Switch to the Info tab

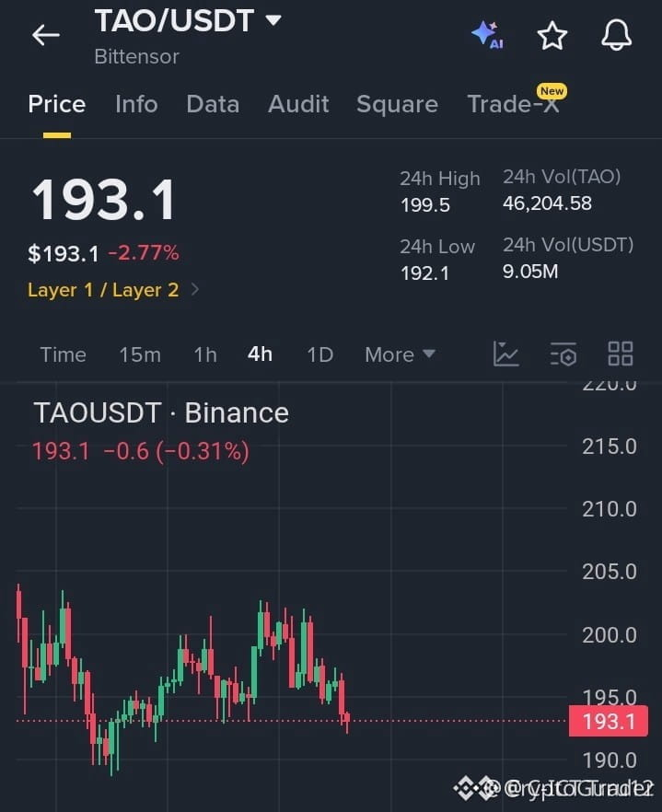137,104
